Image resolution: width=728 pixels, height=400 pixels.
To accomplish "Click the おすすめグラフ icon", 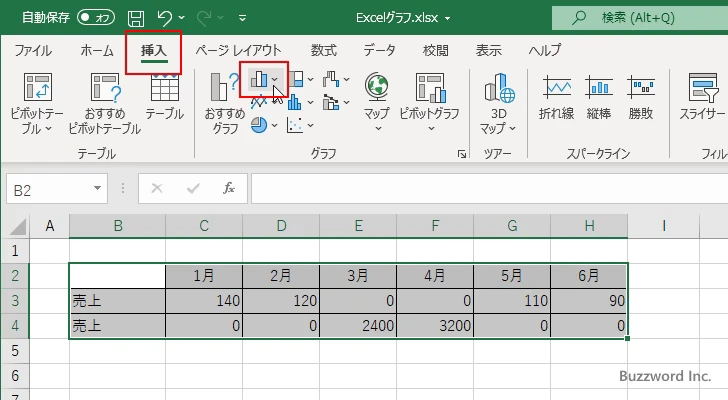I will 224,86.
